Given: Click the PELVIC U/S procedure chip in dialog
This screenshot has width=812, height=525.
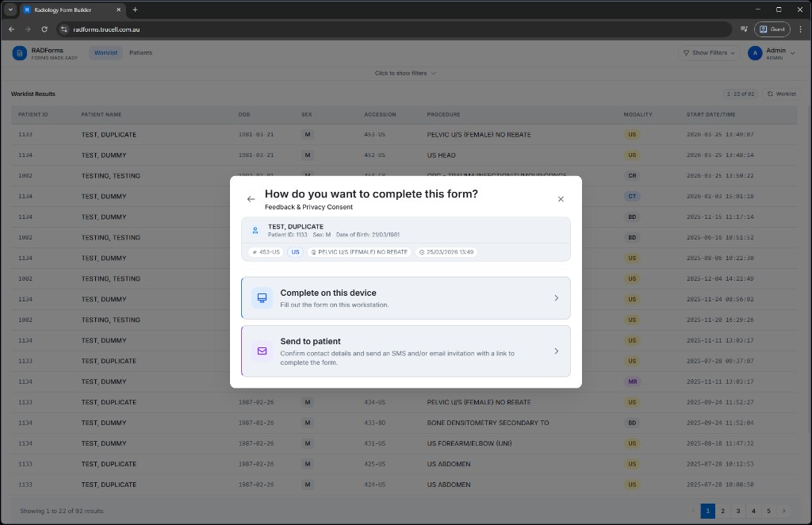Looking at the screenshot, I should 359,252.
